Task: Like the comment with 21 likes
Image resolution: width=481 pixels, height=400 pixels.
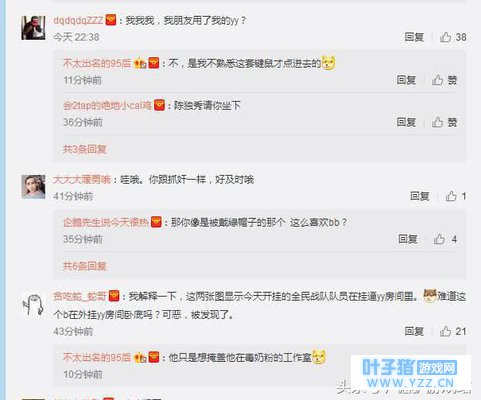Action: [453, 331]
